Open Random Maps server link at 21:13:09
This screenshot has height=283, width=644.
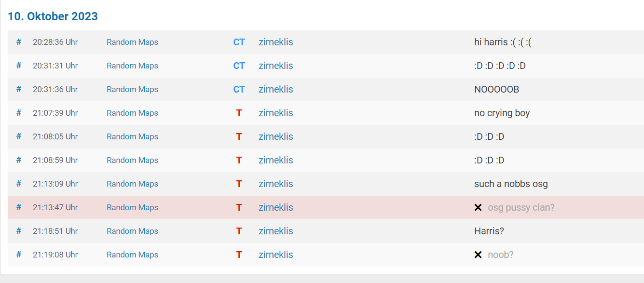[x=132, y=184]
